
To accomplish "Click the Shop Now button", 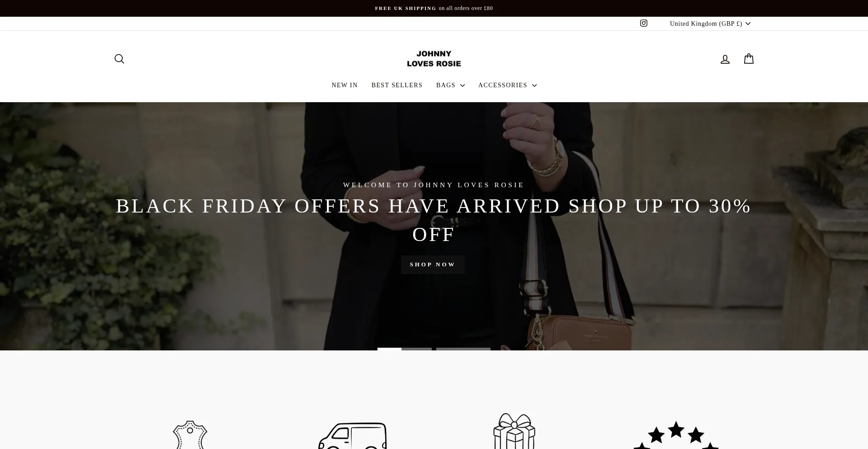I will 433,265.
